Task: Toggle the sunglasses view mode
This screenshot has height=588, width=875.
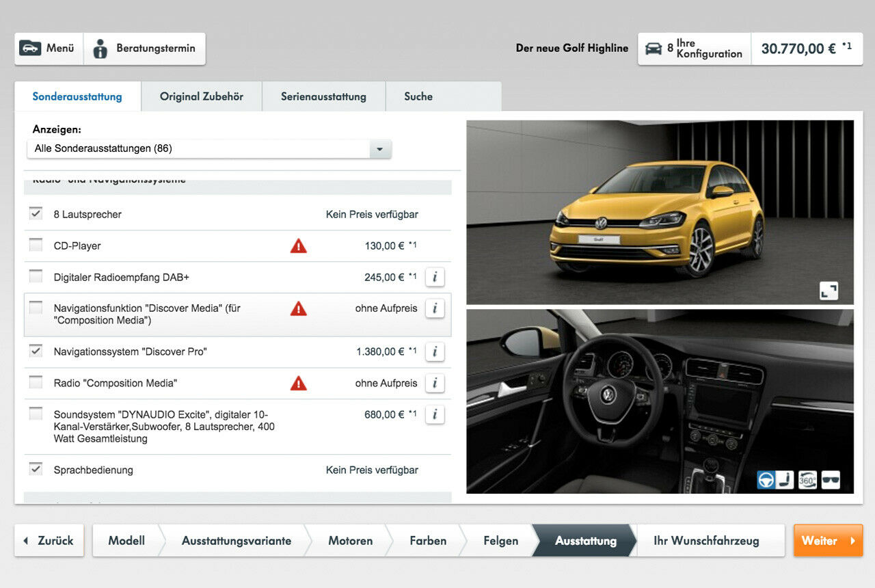Action: click(830, 480)
